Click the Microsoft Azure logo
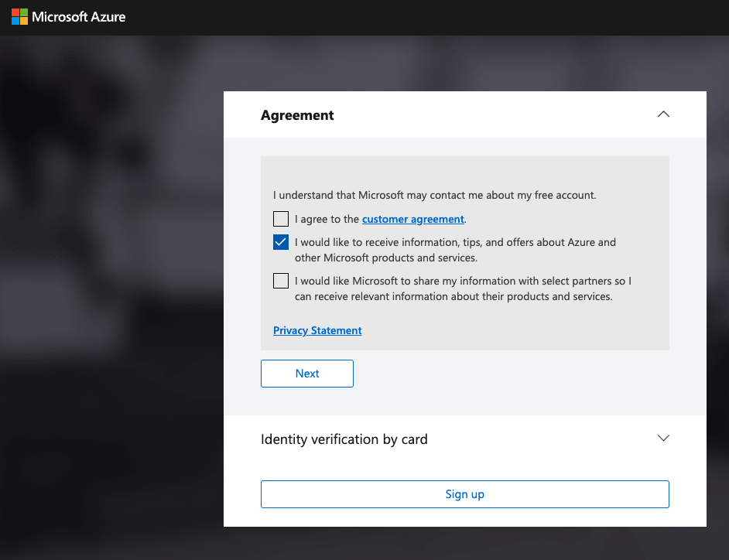729x560 pixels. 68,17
